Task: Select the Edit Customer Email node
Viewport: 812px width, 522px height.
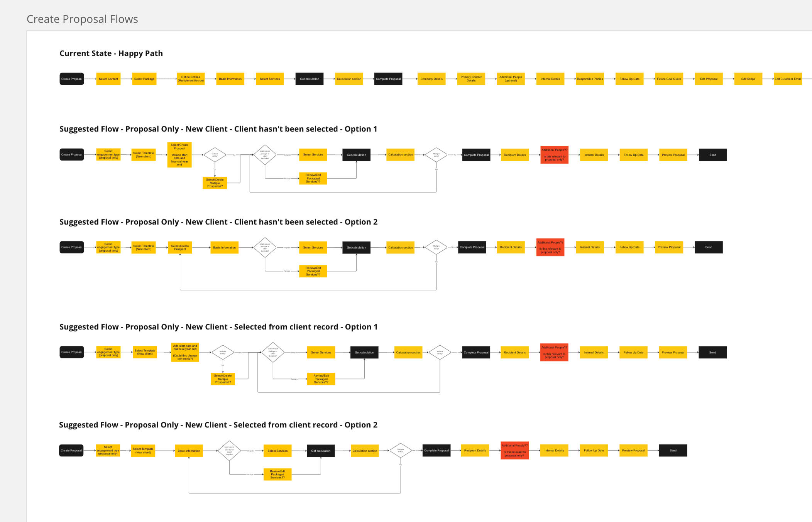Action: click(788, 79)
